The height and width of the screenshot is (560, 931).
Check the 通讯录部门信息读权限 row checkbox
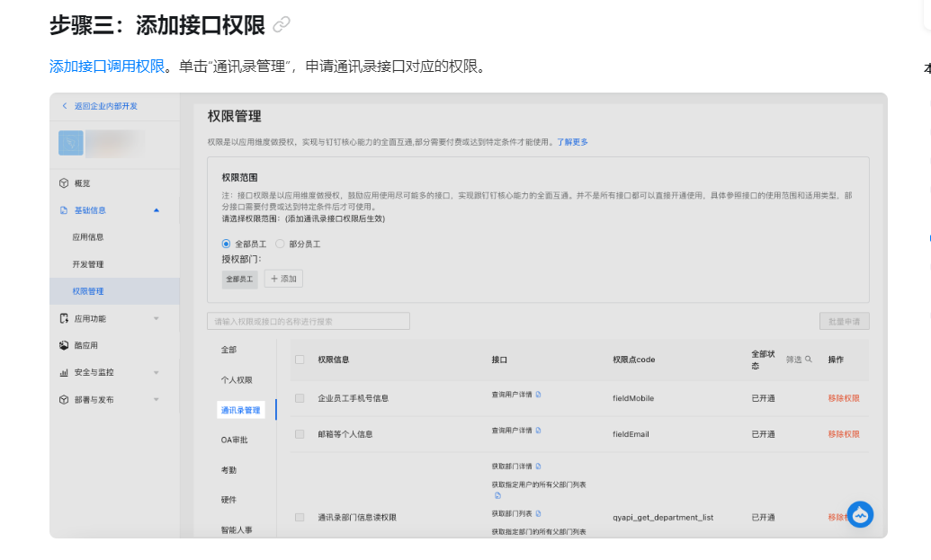click(x=300, y=518)
